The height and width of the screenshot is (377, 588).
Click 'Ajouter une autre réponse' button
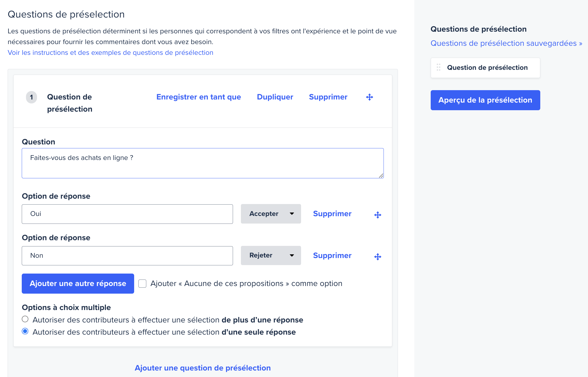78,283
